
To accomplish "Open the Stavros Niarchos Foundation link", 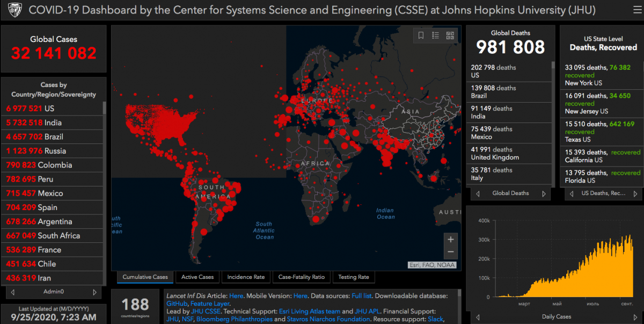I will point(328,319).
